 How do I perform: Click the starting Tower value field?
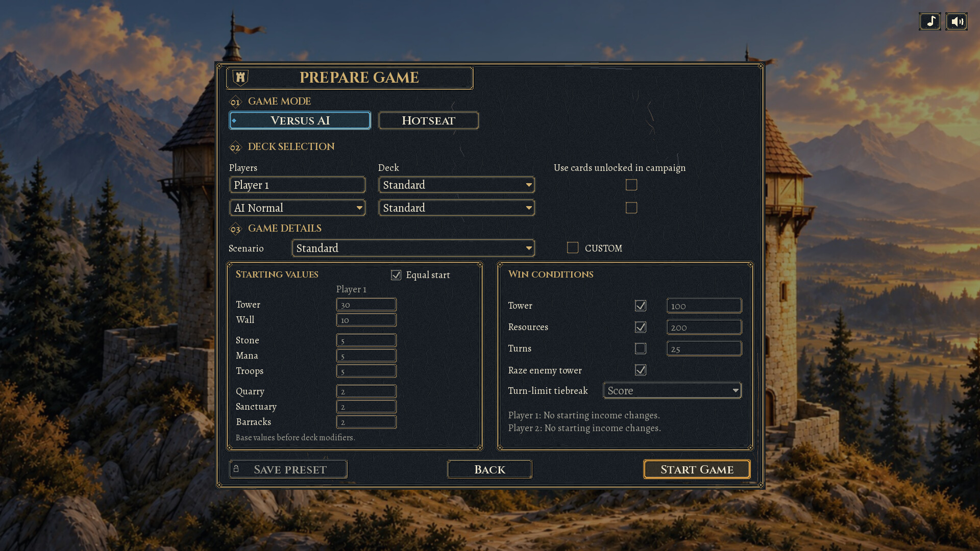pyautogui.click(x=366, y=305)
